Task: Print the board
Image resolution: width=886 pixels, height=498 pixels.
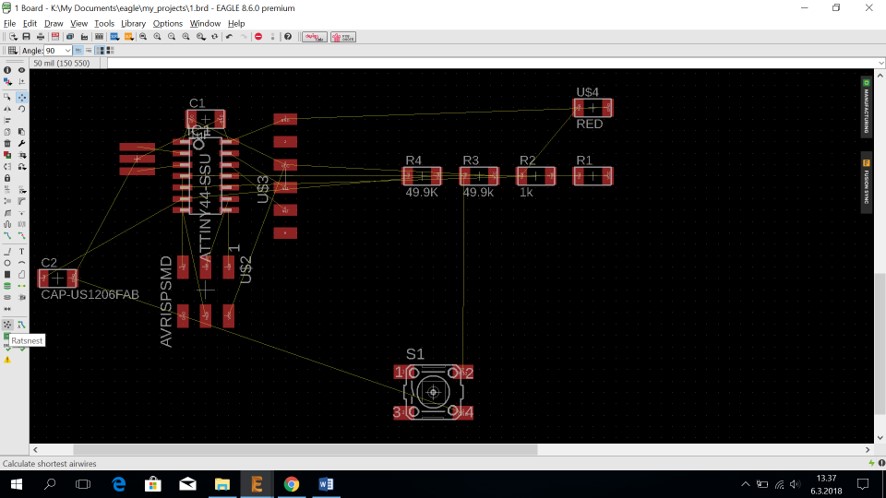Action: click(40, 37)
